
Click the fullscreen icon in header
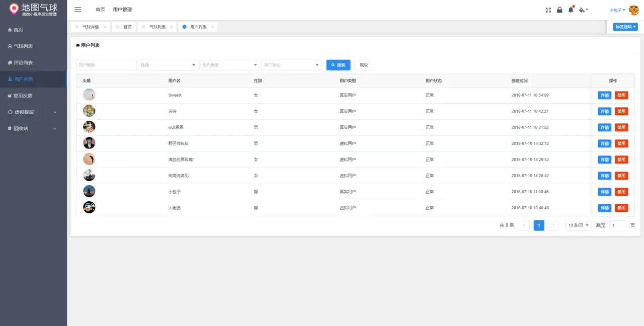(548, 10)
